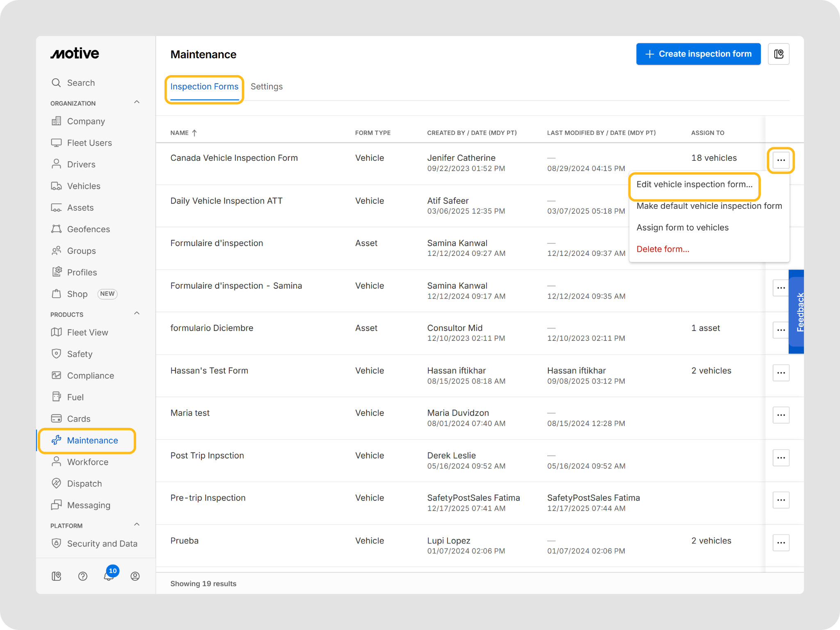The image size is (840, 630).
Task: Click the map book icon beside Create button
Action: point(778,54)
